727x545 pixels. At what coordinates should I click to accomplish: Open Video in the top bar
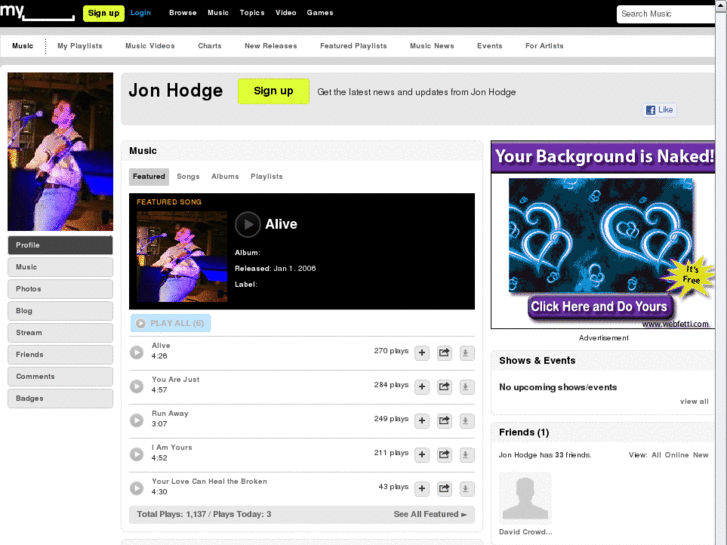coord(286,13)
